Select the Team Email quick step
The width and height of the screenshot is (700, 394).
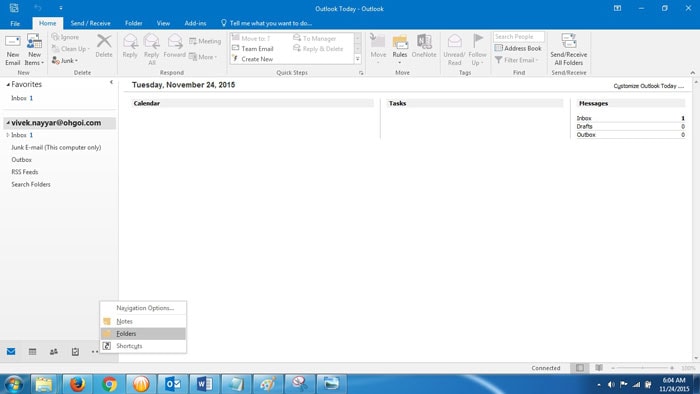tap(253, 49)
